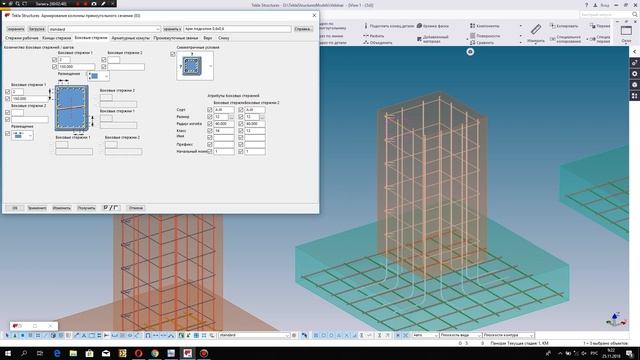Open left Размещение placement dropdown
640x360 pixels.
tap(22, 136)
